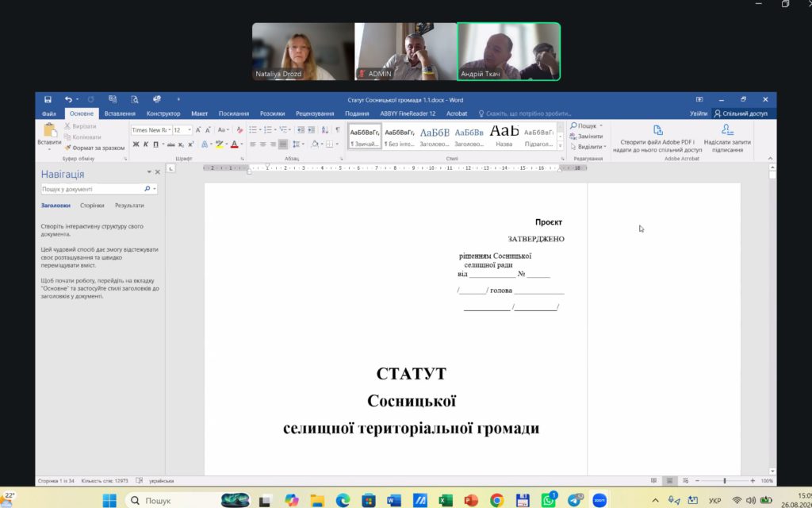Open the line spacing dropdown

298,144
